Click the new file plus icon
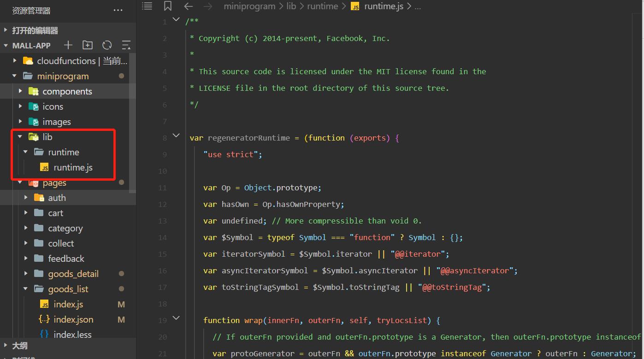This screenshot has width=644, height=359. 68,45
